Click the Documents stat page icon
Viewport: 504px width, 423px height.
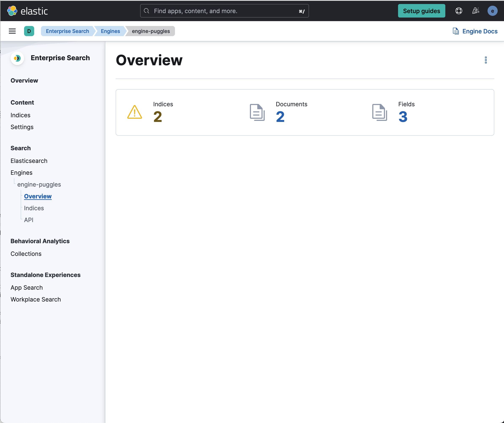tap(257, 112)
